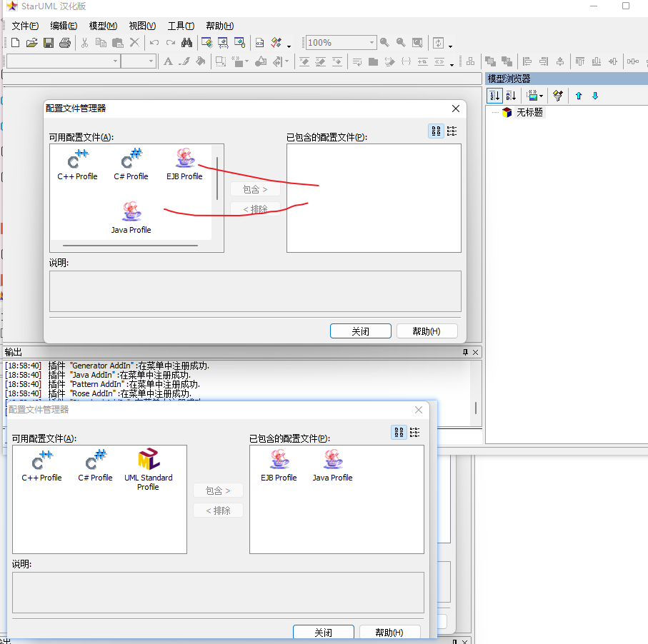Open the 编辑(E) menu
648x644 pixels.
(64, 26)
